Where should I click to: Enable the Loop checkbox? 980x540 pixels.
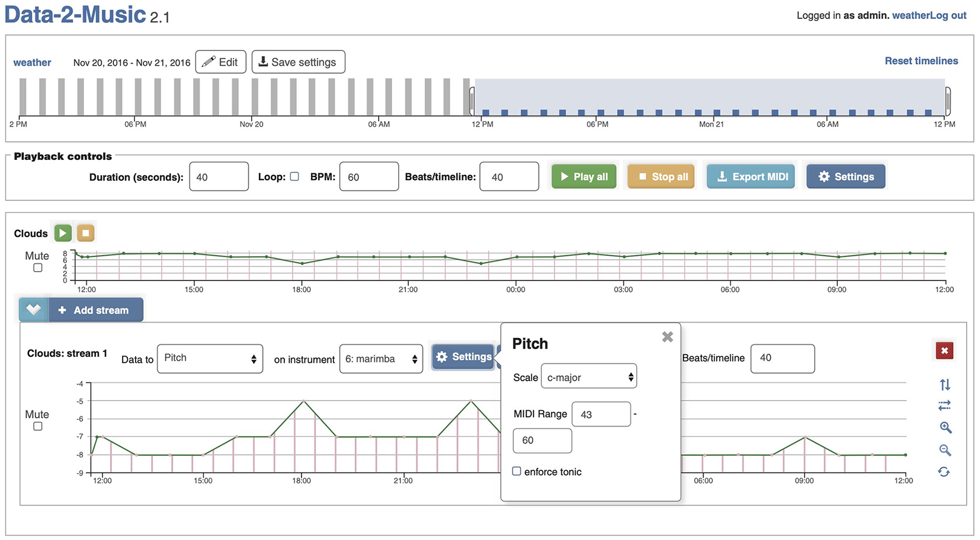(x=295, y=176)
